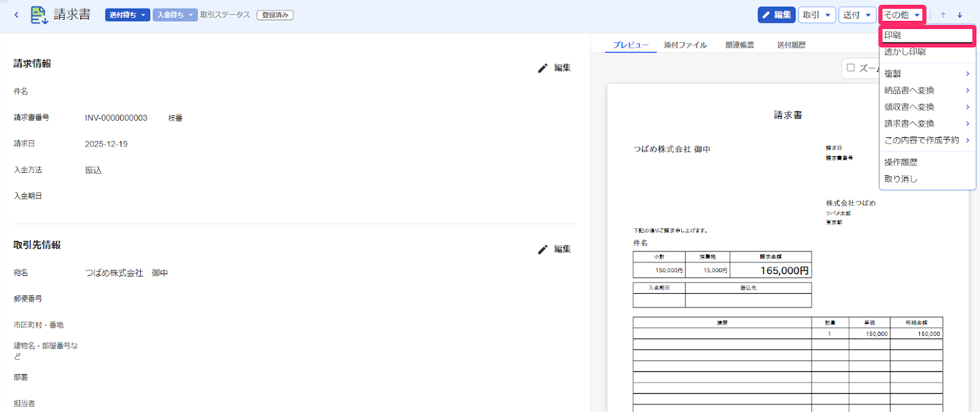Select 印刷 from the その他 menu
Image resolution: width=980 pixels, height=412 pixels.
[x=927, y=35]
